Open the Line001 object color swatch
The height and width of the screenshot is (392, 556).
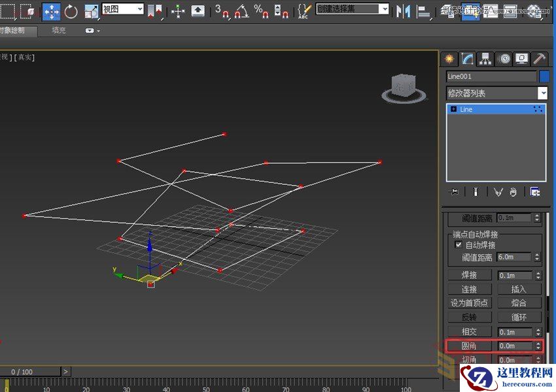click(547, 76)
